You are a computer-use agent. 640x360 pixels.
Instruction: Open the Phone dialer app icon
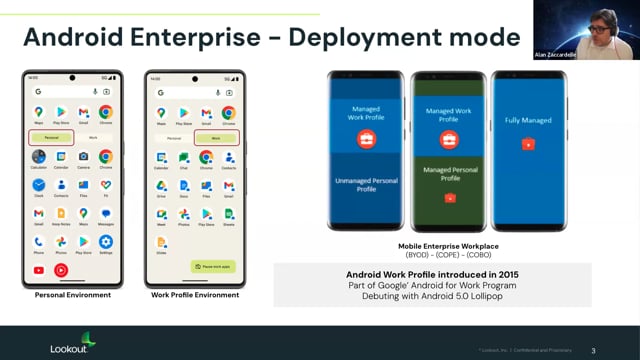[x=39, y=242]
